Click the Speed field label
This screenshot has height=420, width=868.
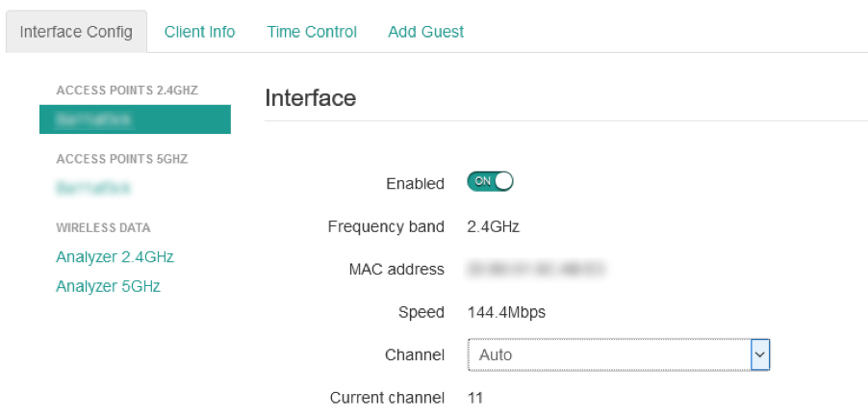tap(421, 312)
